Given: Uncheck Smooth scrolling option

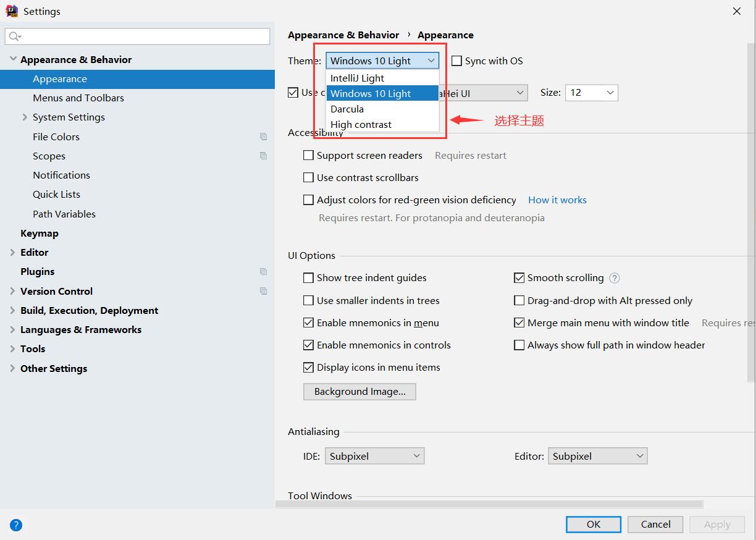Looking at the screenshot, I should [x=519, y=278].
